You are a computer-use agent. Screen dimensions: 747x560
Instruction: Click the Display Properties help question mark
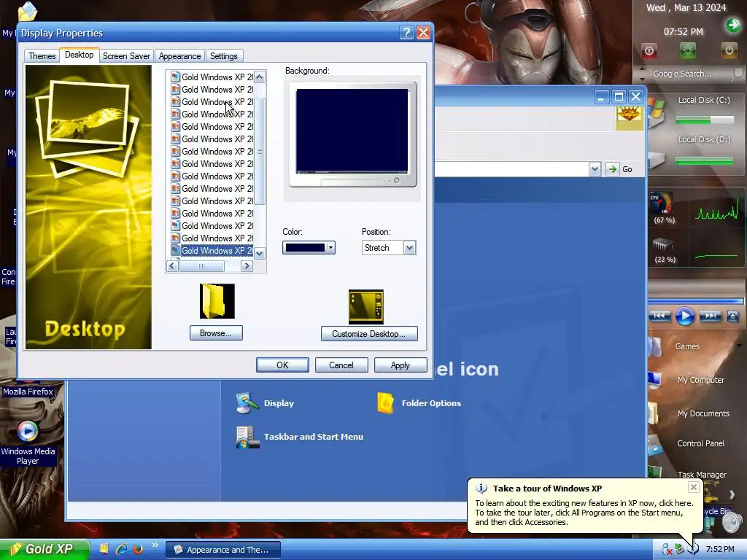tap(406, 32)
